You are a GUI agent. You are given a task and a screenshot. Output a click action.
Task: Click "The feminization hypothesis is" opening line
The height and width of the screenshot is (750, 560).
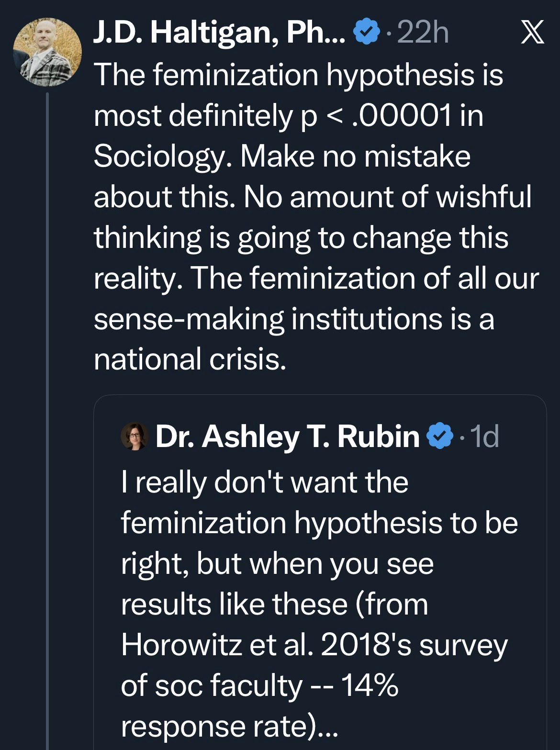(298, 75)
